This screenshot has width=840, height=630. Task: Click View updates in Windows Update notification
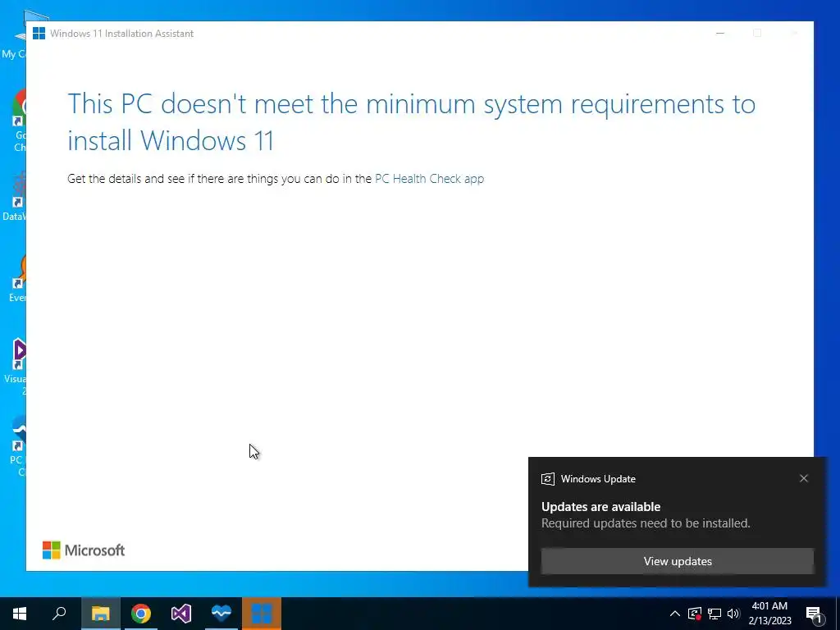(677, 561)
